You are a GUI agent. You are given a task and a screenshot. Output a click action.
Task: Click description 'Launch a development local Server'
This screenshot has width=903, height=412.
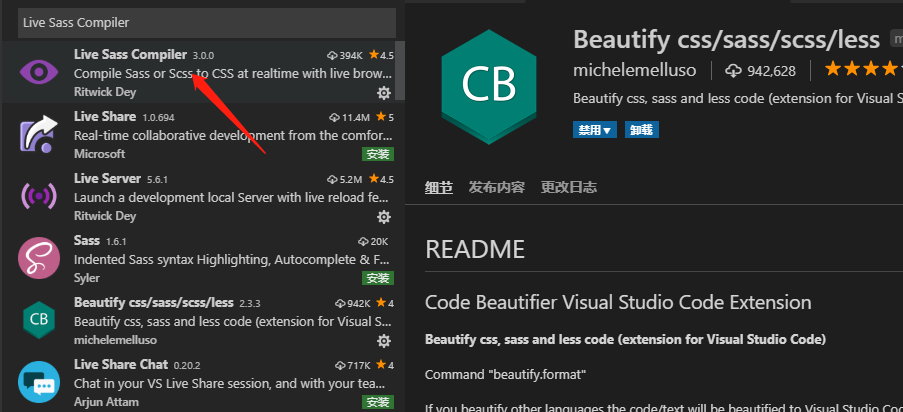point(233,198)
